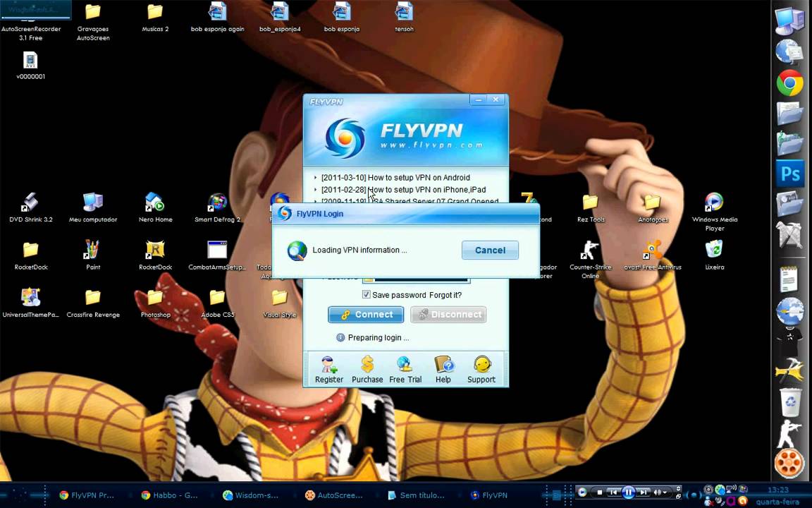Select the Smart Defrag 2 desktop icon
The height and width of the screenshot is (508, 812).
[218, 207]
